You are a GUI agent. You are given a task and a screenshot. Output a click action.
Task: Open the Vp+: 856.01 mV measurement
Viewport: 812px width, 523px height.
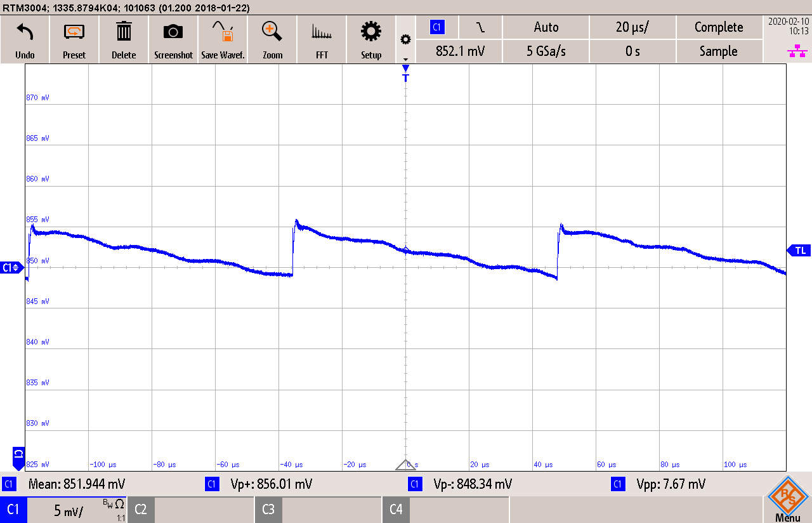272,484
